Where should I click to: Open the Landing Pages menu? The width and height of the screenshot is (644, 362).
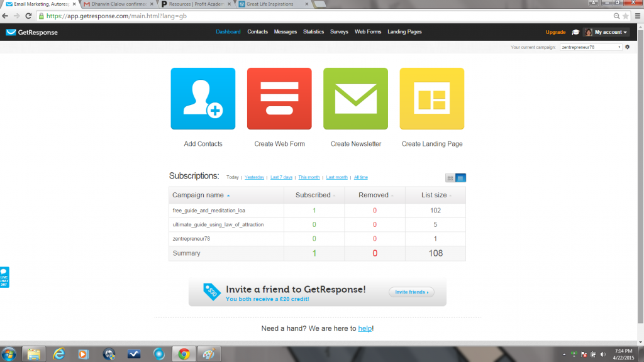(404, 31)
